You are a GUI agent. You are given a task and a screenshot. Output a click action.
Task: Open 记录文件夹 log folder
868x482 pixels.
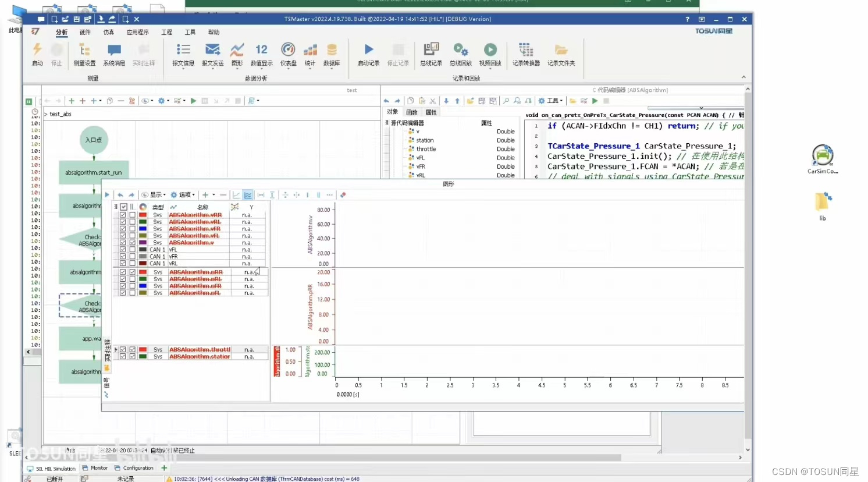pos(561,54)
